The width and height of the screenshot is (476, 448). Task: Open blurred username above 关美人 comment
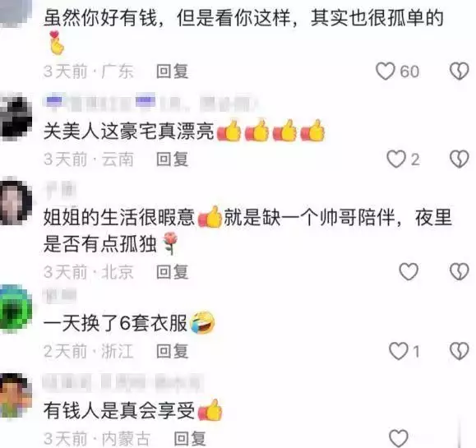coord(150,104)
